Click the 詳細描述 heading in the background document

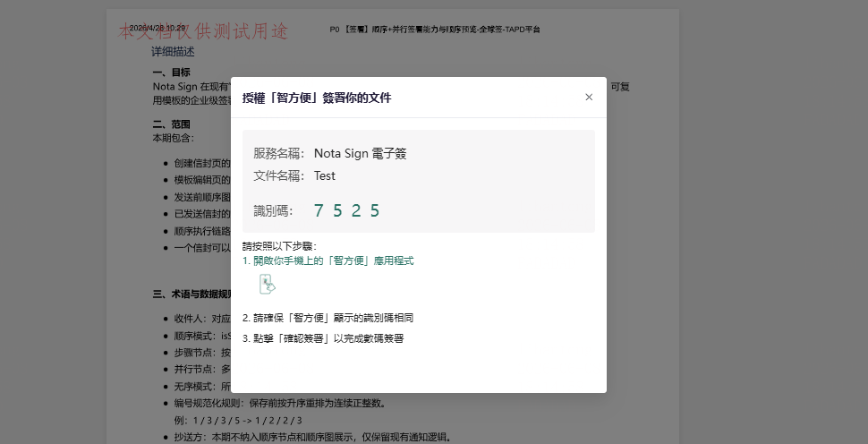[174, 52]
